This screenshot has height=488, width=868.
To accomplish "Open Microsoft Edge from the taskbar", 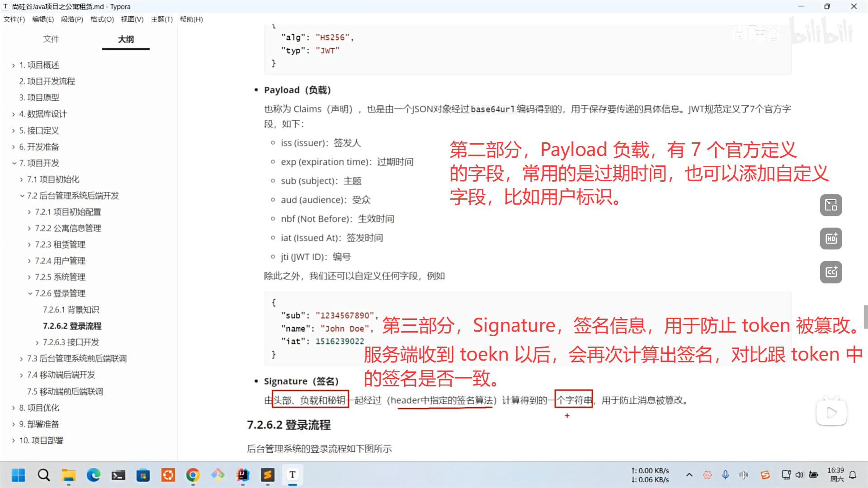I will click(94, 475).
